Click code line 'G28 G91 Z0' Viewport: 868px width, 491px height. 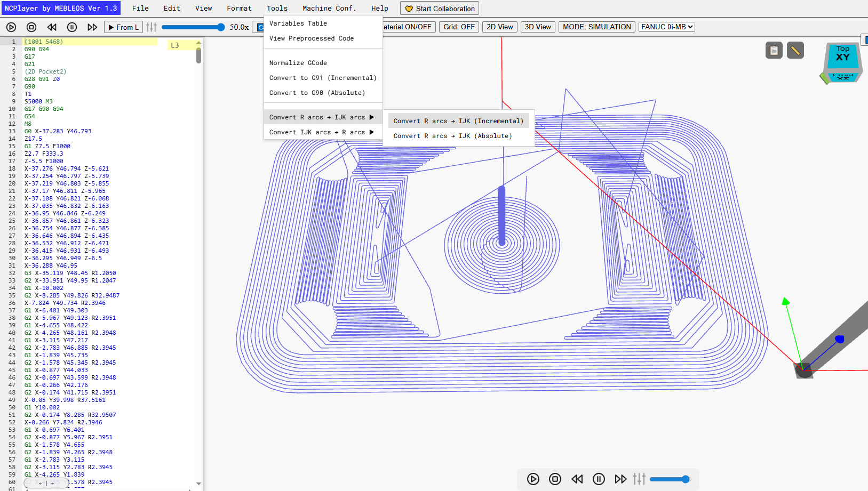tap(42, 79)
